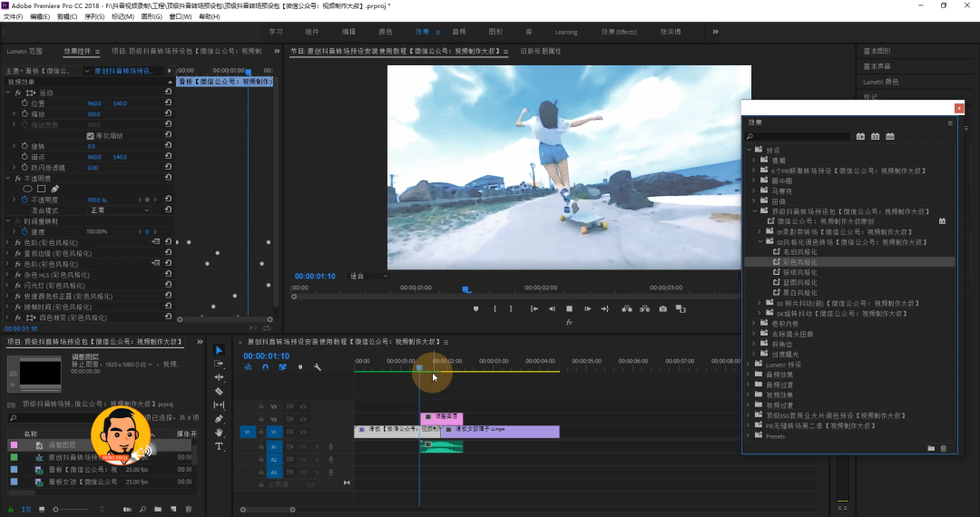Select the Ripple Edit tool
Viewport: 980px width, 517px height.
click(x=219, y=377)
